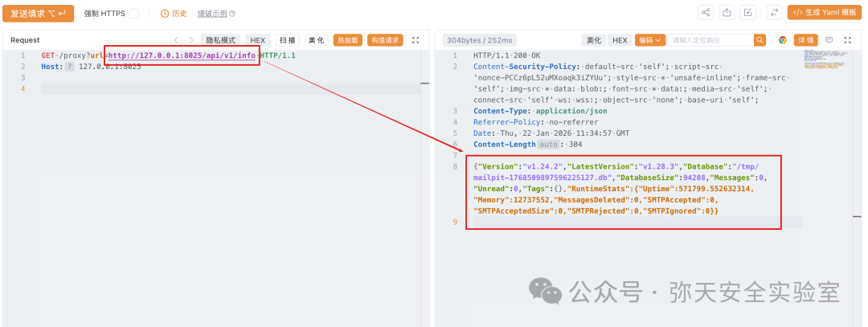Enable the 强制 HTTPS checkbox
868x327 pixels.
click(x=134, y=14)
